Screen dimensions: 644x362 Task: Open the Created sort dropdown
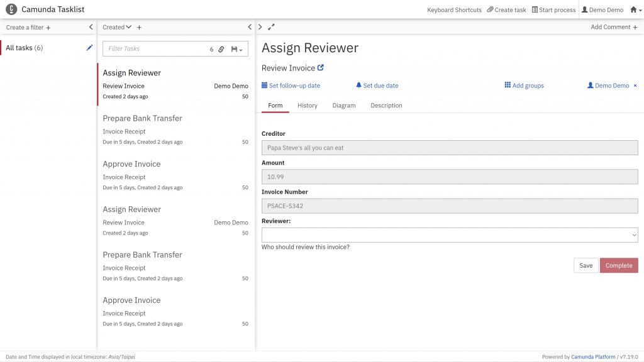[x=117, y=27]
